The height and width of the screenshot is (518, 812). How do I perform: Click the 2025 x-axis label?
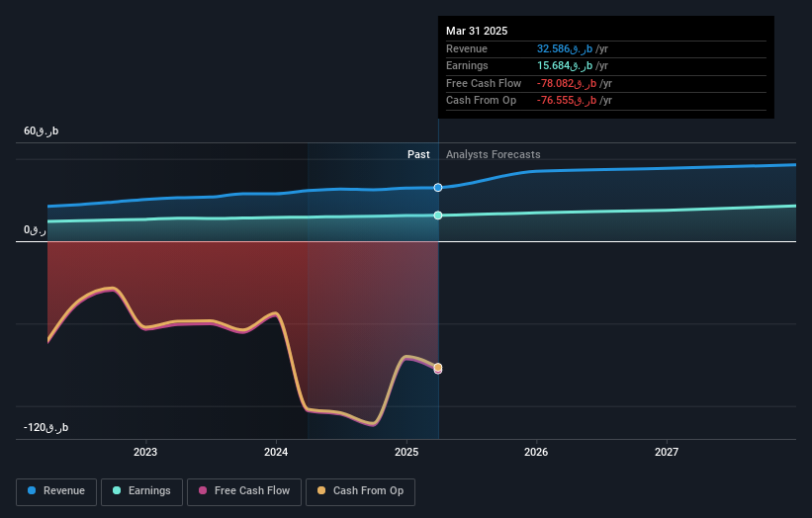406,452
